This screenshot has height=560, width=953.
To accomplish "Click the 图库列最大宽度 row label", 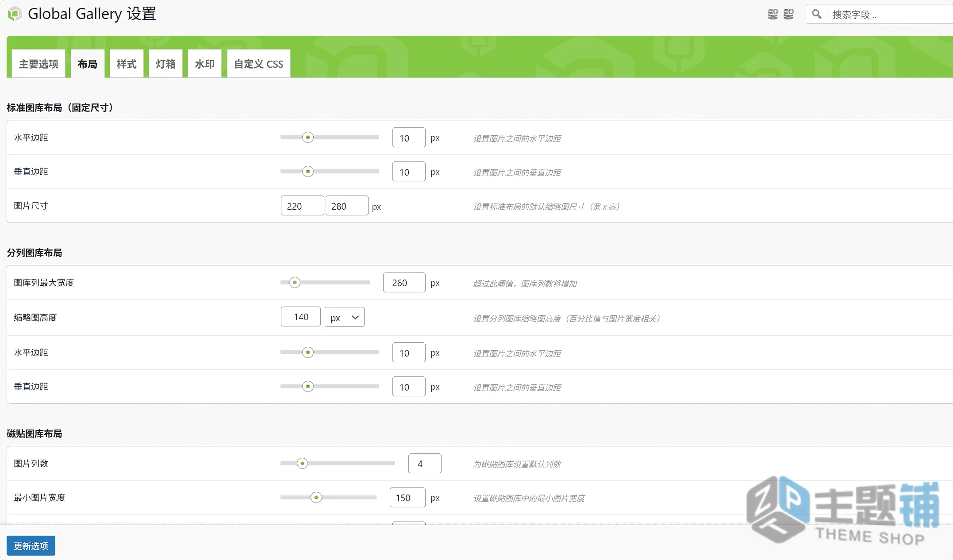I will coord(44,283).
